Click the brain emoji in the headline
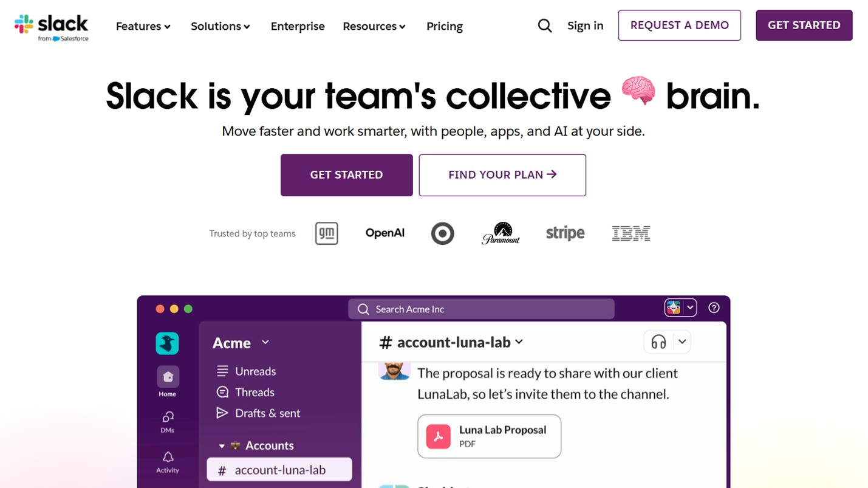The image size is (868, 488). tap(638, 92)
